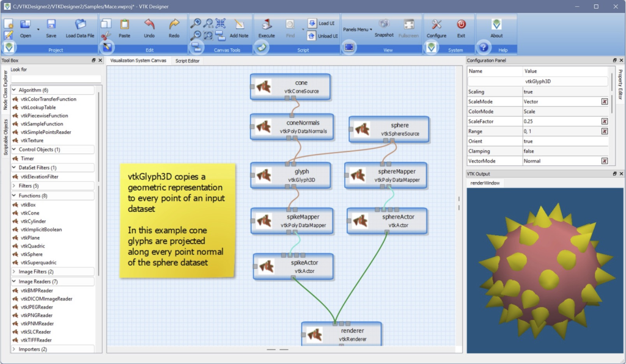This screenshot has height=364, width=626.
Task: Select the vtkSphere function in Tool Box
Action: [32, 254]
